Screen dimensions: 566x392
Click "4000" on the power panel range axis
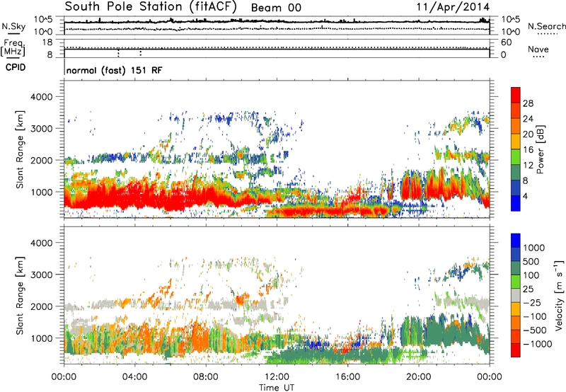(41, 97)
